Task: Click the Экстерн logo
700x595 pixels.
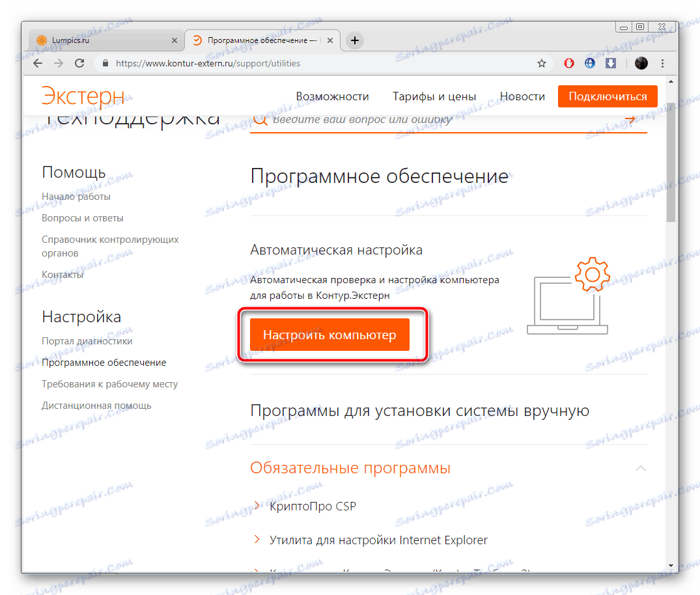Action: [83, 96]
